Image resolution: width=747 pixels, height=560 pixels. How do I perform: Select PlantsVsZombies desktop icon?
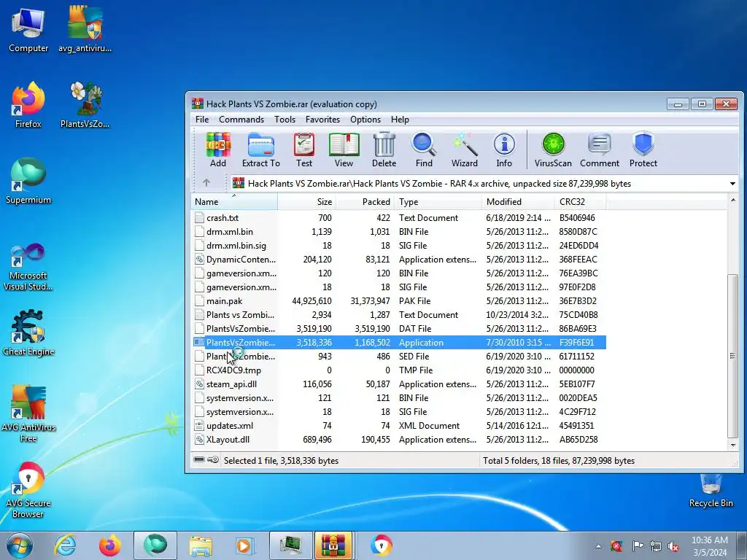coord(85,105)
